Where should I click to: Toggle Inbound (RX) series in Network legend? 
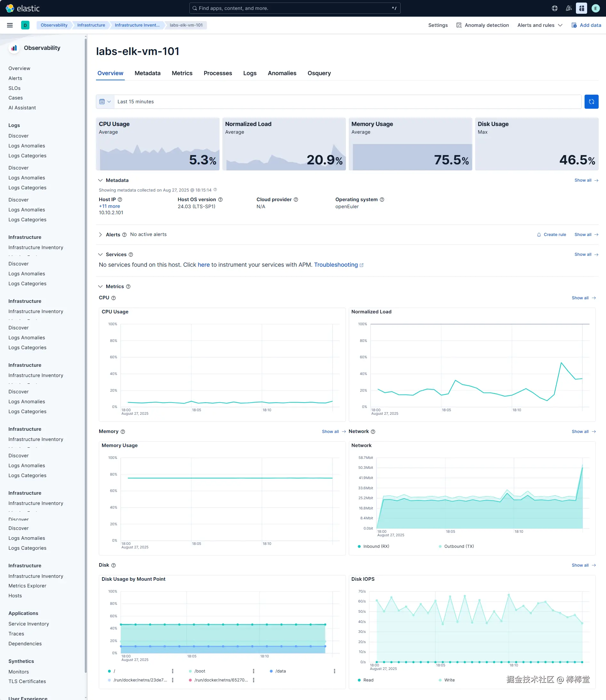click(x=373, y=546)
